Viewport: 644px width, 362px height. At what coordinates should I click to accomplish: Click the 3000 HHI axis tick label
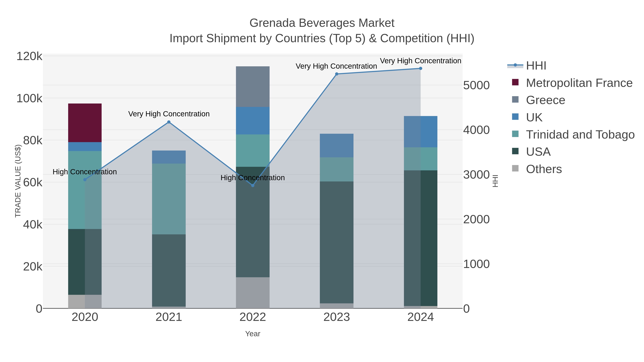click(x=476, y=175)
